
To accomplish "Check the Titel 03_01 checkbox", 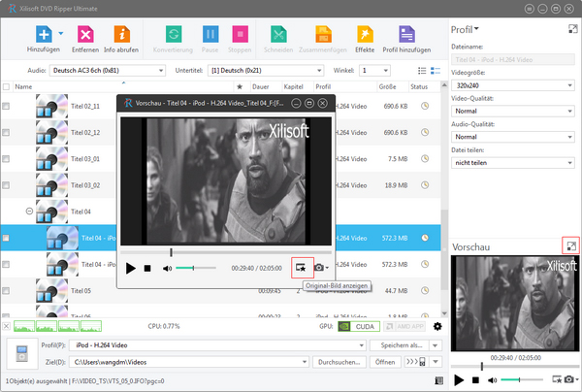I will coord(6,159).
